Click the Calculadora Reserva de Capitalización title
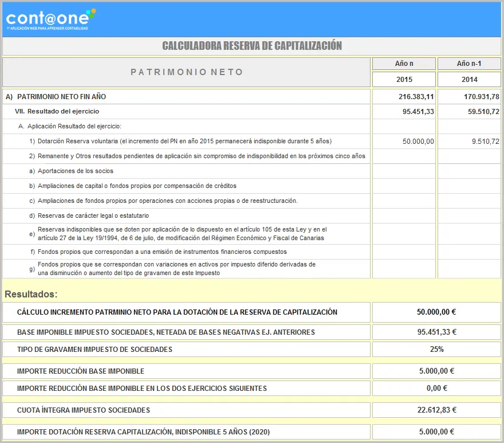504x443 pixels. [x=251, y=46]
